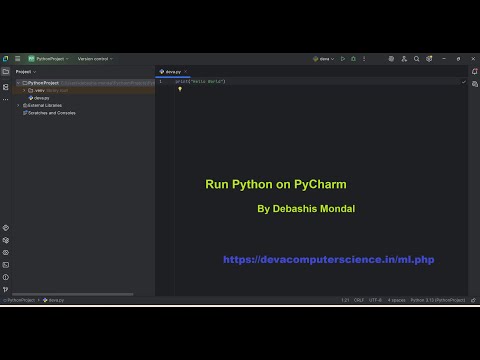This screenshot has height=360, width=480.
Task: Click the 1:21 caret position indicator
Action: (x=345, y=300)
